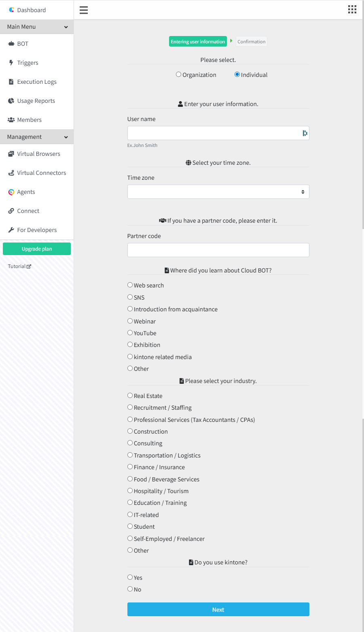Open Usage Reports pie chart icon
Screen dimensions: 364x632
point(11,101)
